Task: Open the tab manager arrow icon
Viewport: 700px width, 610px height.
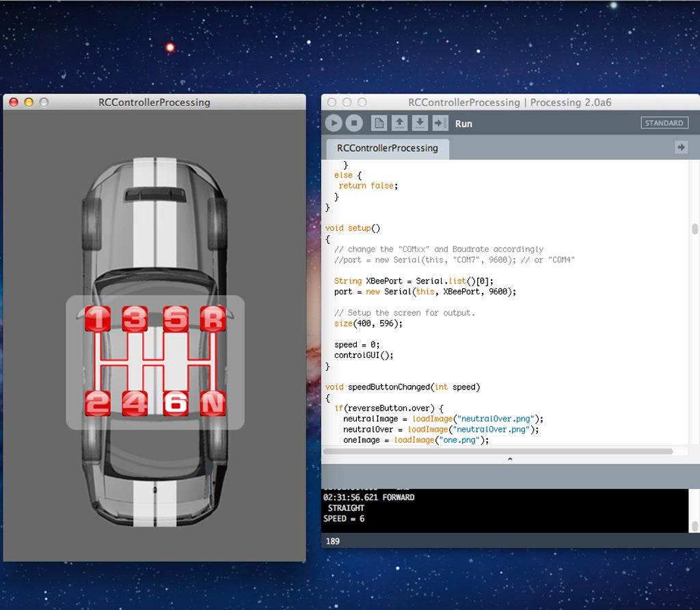Action: [x=682, y=148]
